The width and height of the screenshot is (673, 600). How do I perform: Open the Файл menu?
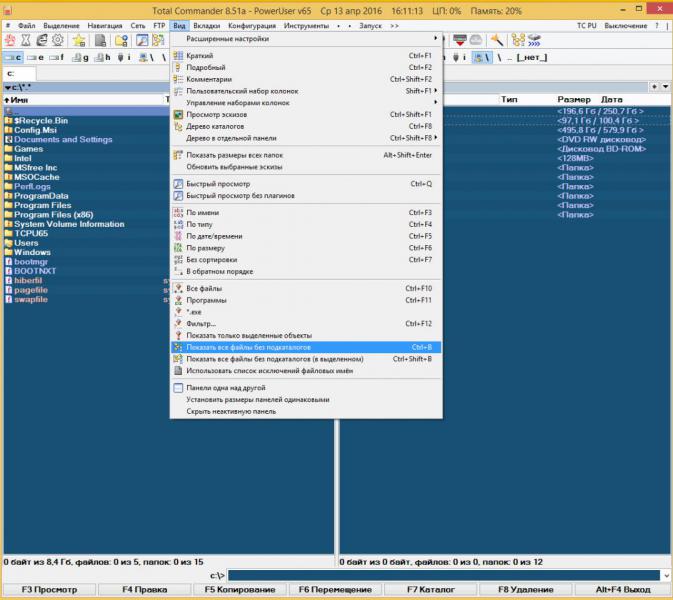click(27, 26)
